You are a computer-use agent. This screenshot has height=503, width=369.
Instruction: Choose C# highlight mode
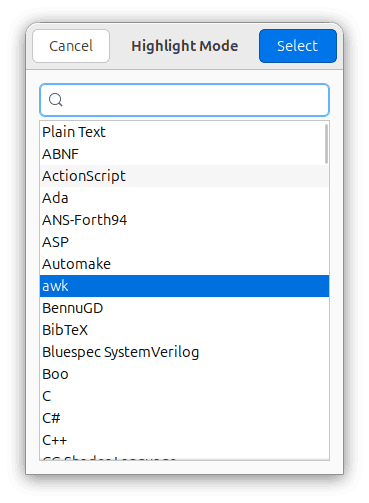coord(184,418)
